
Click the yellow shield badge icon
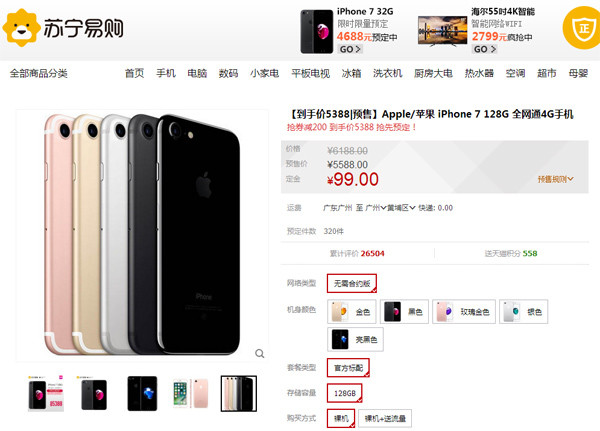[582, 28]
